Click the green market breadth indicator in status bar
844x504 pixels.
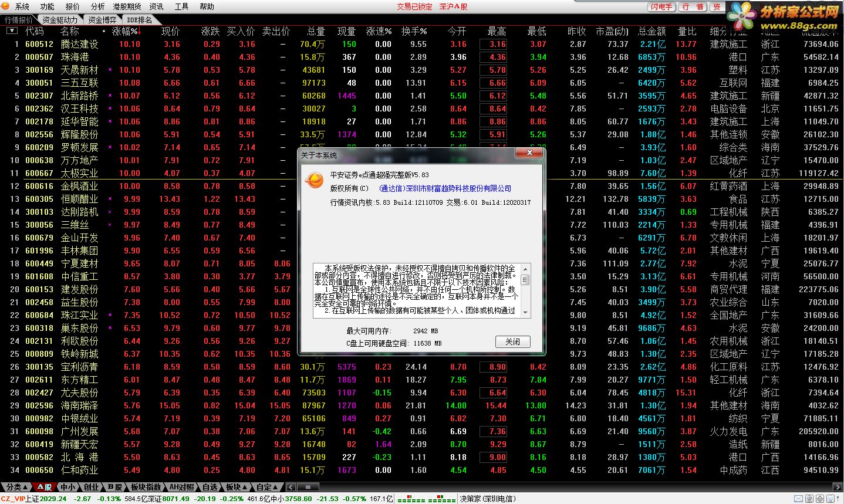click(x=426, y=499)
